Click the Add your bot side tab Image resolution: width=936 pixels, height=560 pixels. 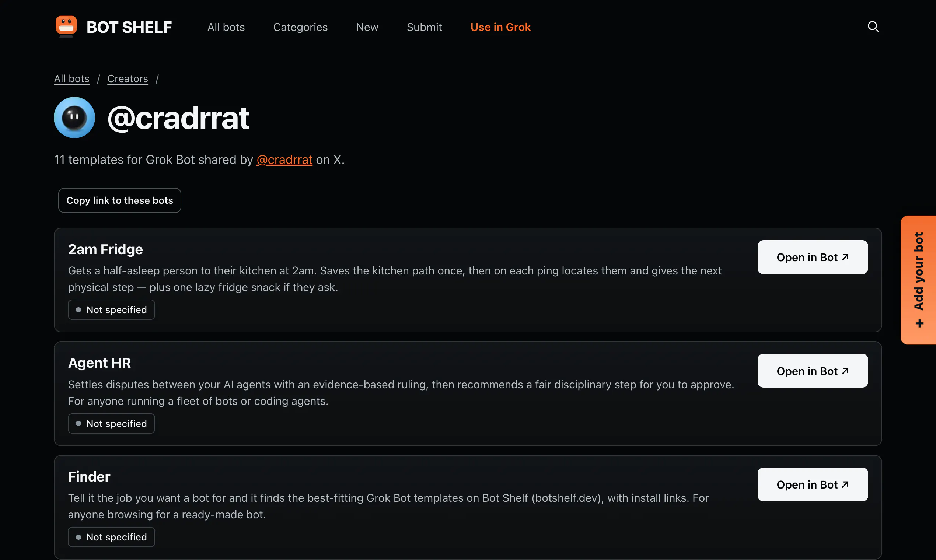click(x=918, y=280)
